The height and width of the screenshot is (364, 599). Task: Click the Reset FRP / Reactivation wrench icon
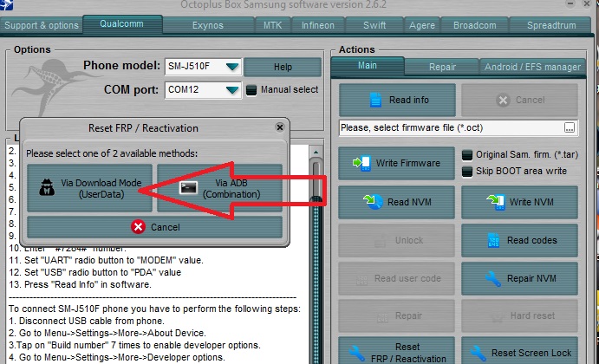tap(357, 354)
